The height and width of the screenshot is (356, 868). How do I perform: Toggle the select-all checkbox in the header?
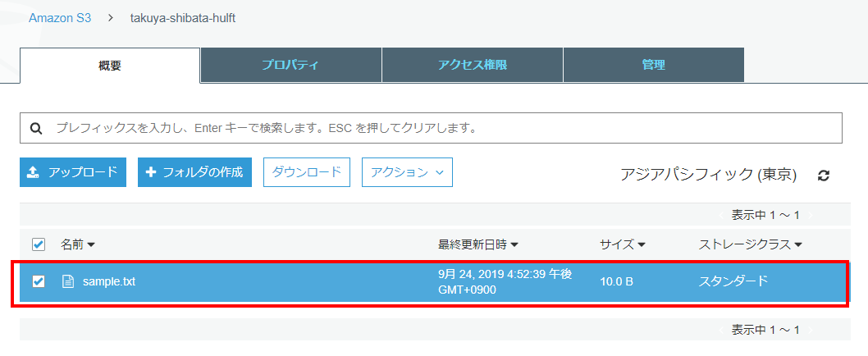(x=38, y=244)
